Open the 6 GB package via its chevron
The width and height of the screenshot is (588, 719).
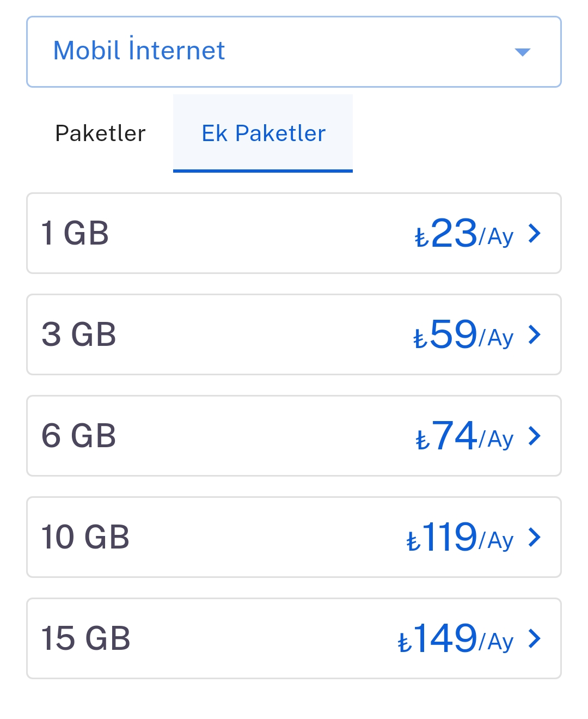coord(535,436)
